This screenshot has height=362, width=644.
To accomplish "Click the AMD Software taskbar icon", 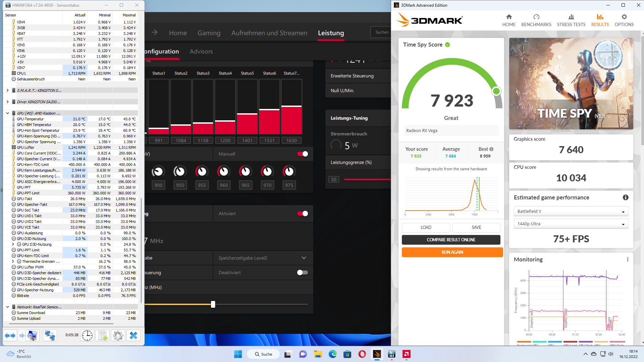I will tap(406, 354).
